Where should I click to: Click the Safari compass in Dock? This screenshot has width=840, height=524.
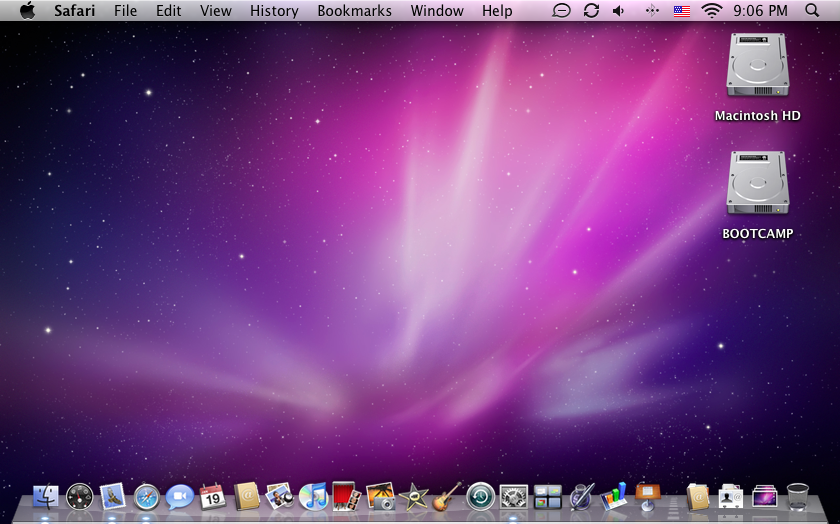tap(146, 497)
